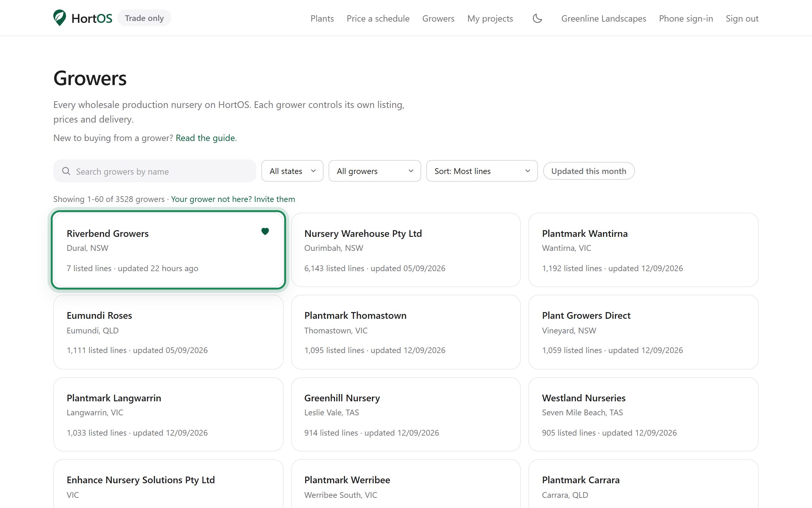Unfavorite Riverbend Growers with heart icon
Viewport: 812px width, 508px height.
pyautogui.click(x=265, y=231)
